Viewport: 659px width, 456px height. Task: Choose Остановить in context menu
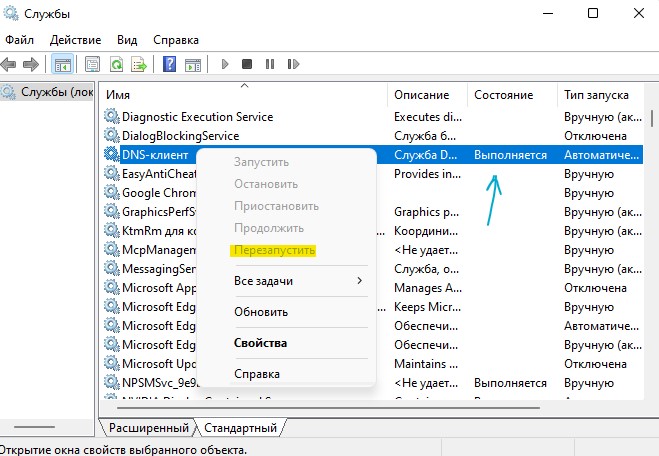(x=266, y=184)
